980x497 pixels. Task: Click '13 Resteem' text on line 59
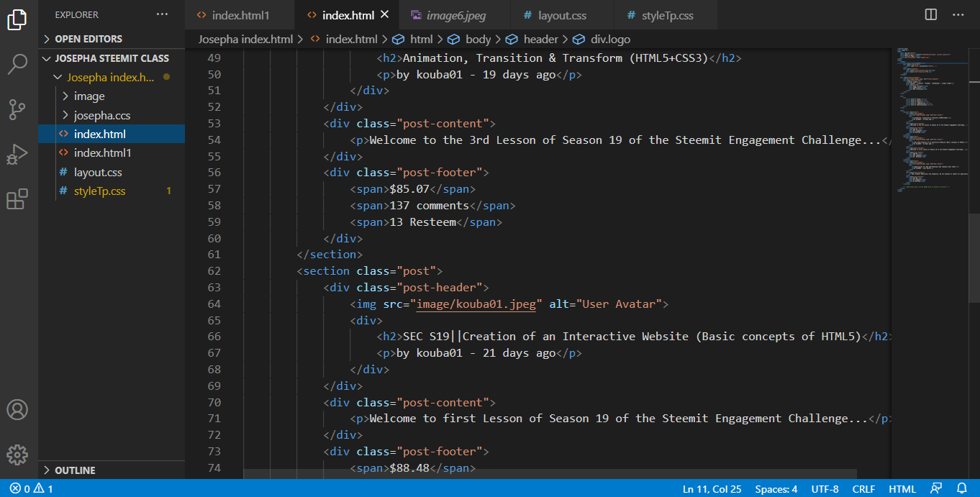(x=423, y=222)
